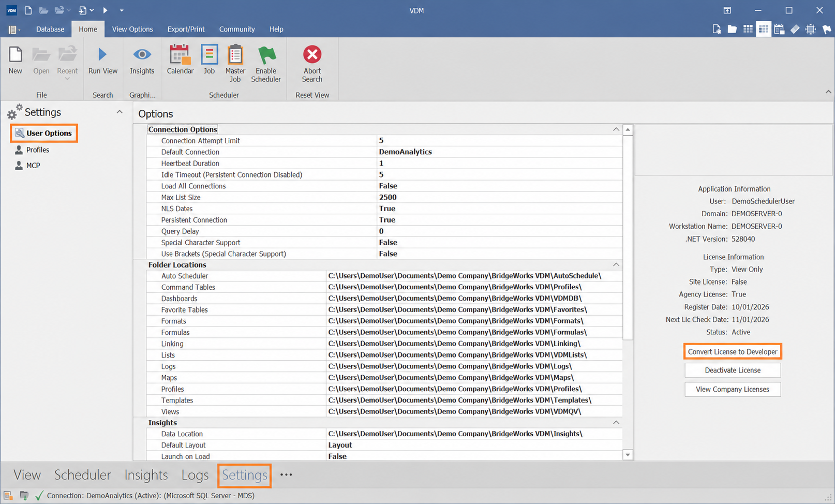The image size is (835, 504).
Task: Collapse the ribbon with the chevron arrow
Action: (x=828, y=92)
